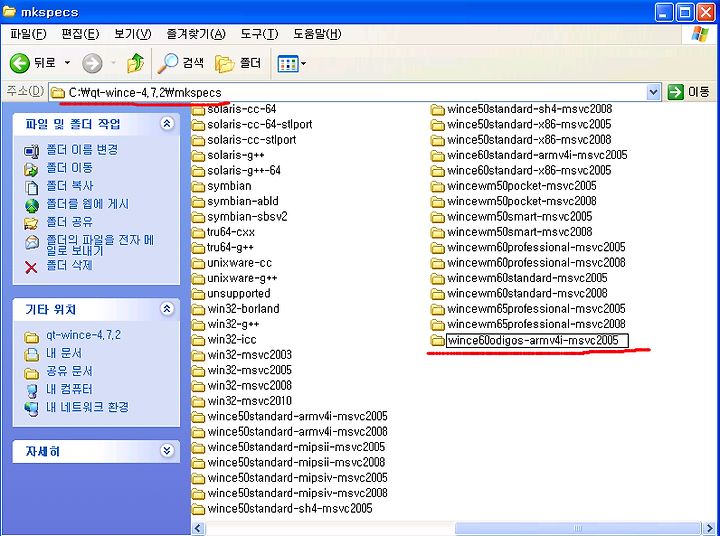Click the horizontal scrollbar left arrow

pos(198,529)
